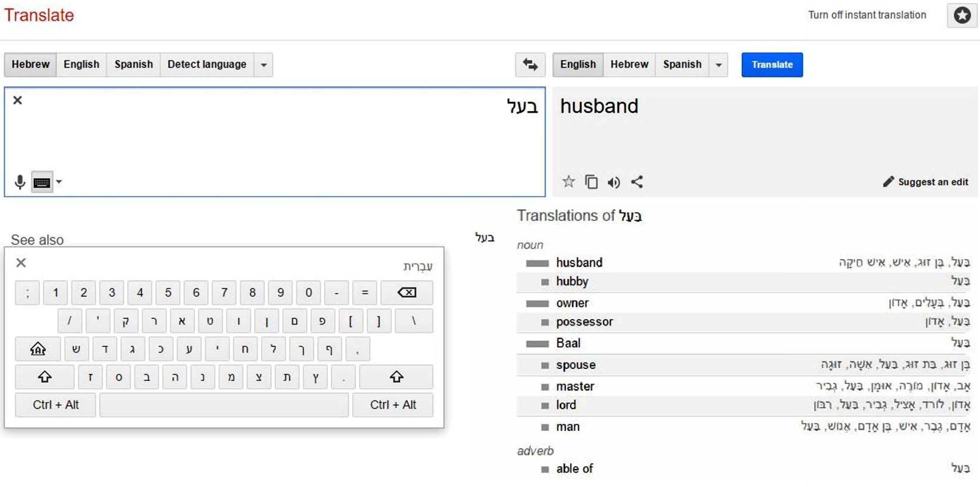Swap source and target languages
980x487 pixels.
click(x=530, y=64)
